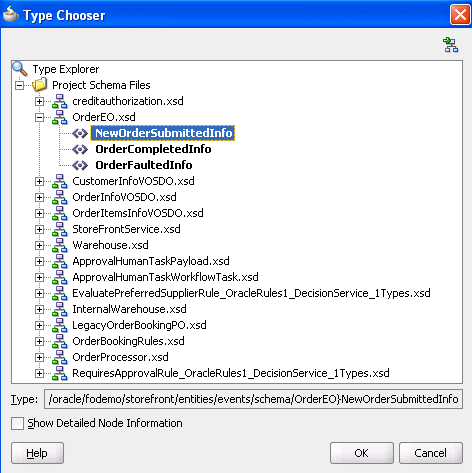The image size is (472, 473).
Task: Click the Type Explorer magnifier icon
Action: (20, 69)
